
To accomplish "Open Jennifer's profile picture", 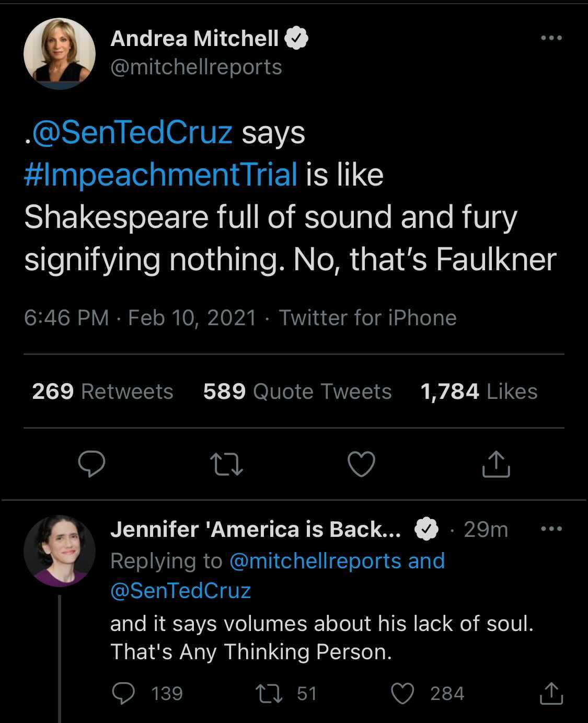I will point(60,551).
